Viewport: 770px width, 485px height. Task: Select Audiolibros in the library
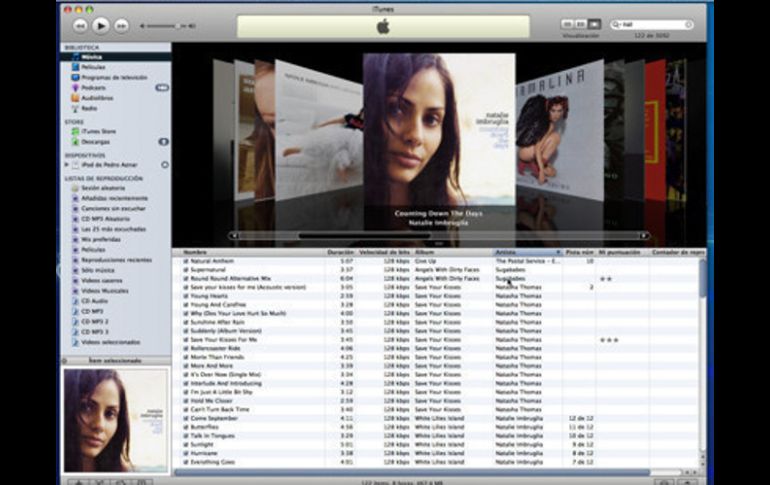[96, 98]
